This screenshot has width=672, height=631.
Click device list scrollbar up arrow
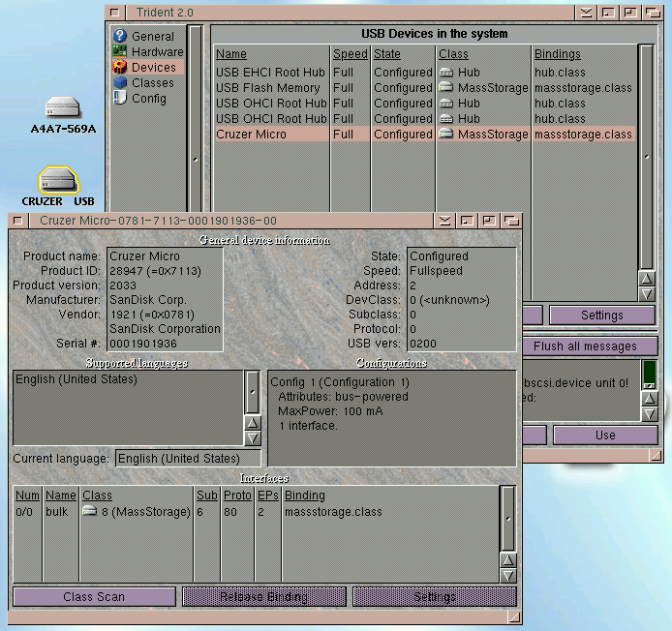tap(646, 279)
